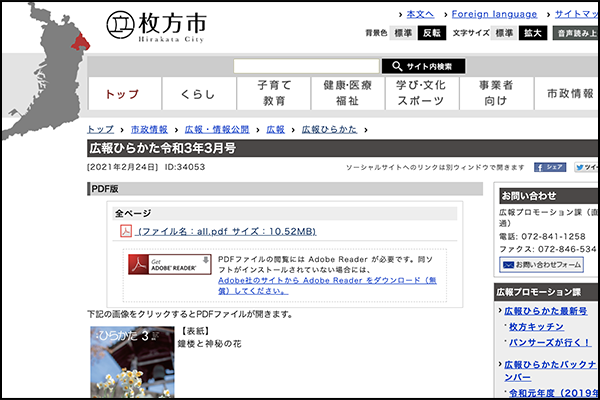The image size is (600, 400).
Task: Set text size to 拡大
Action: 533,33
